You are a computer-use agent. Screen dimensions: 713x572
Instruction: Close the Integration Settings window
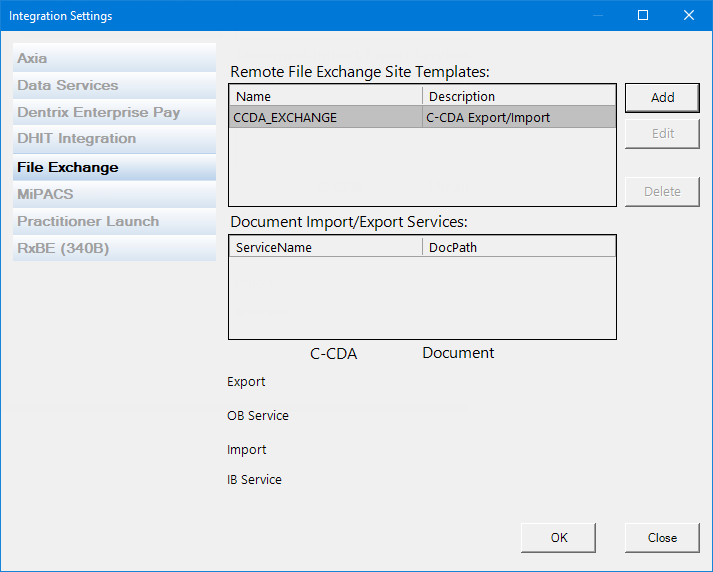coord(689,15)
